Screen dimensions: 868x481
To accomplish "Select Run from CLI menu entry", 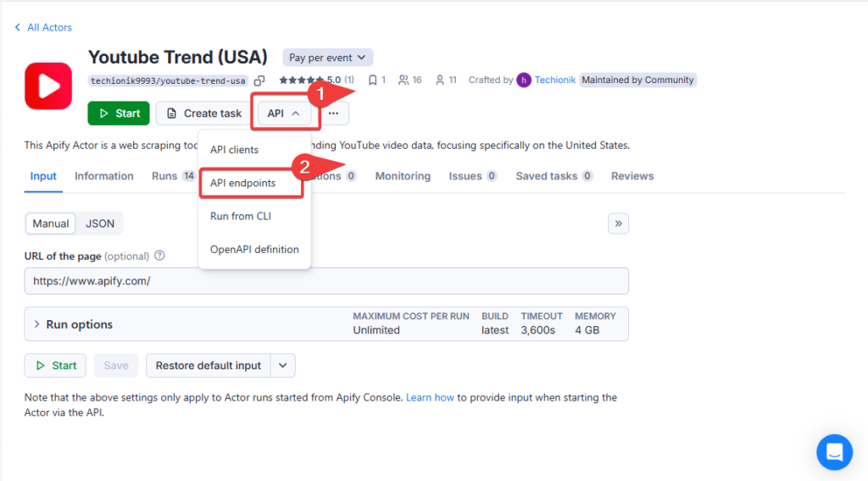I will 241,216.
